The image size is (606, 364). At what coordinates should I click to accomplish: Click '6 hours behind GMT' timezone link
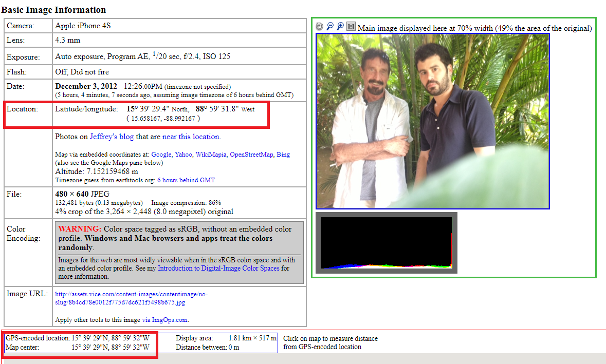coord(186,180)
